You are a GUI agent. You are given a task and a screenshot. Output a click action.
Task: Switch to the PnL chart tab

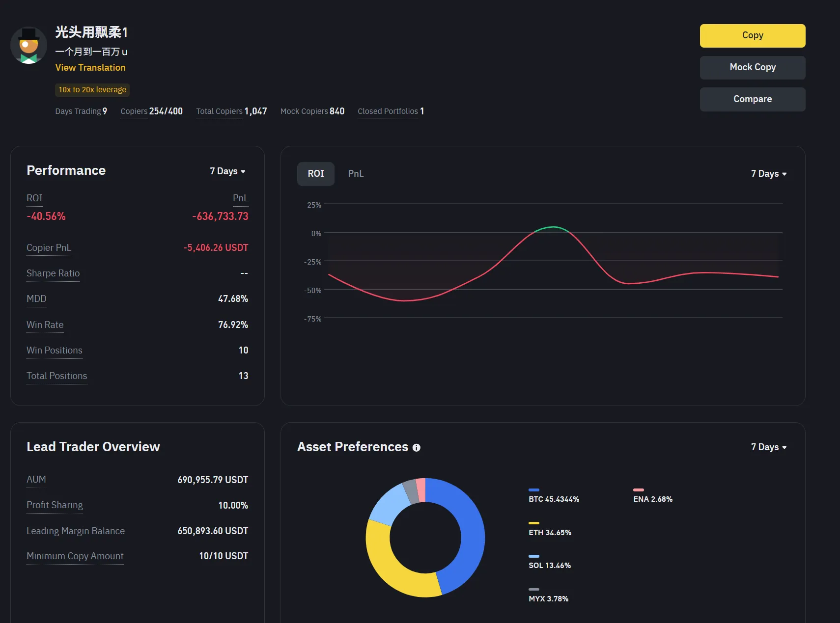[356, 174]
